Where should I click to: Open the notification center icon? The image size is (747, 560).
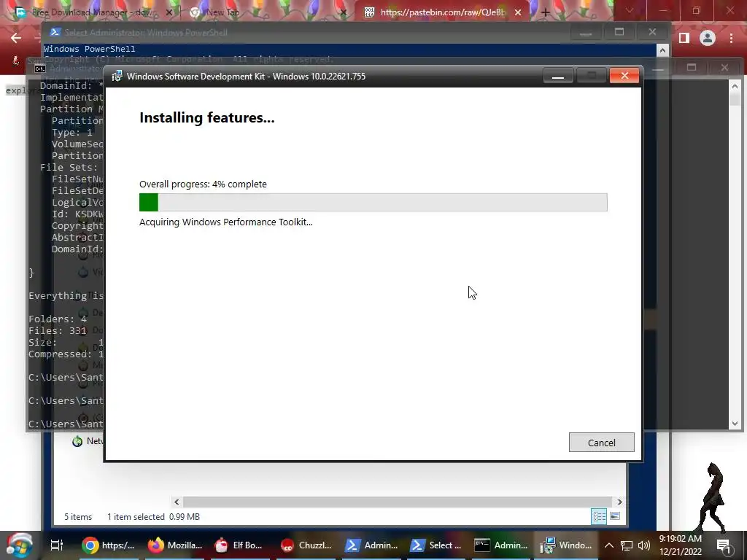tap(724, 545)
